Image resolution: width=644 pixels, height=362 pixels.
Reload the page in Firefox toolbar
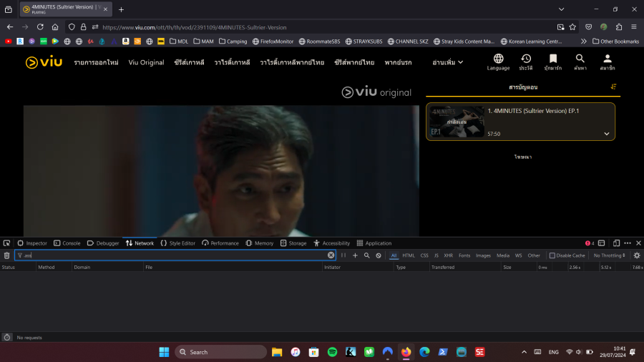click(40, 27)
